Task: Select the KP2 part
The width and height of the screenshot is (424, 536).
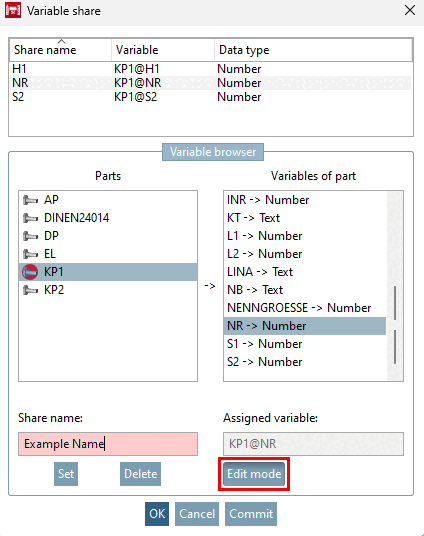Action: (108, 290)
